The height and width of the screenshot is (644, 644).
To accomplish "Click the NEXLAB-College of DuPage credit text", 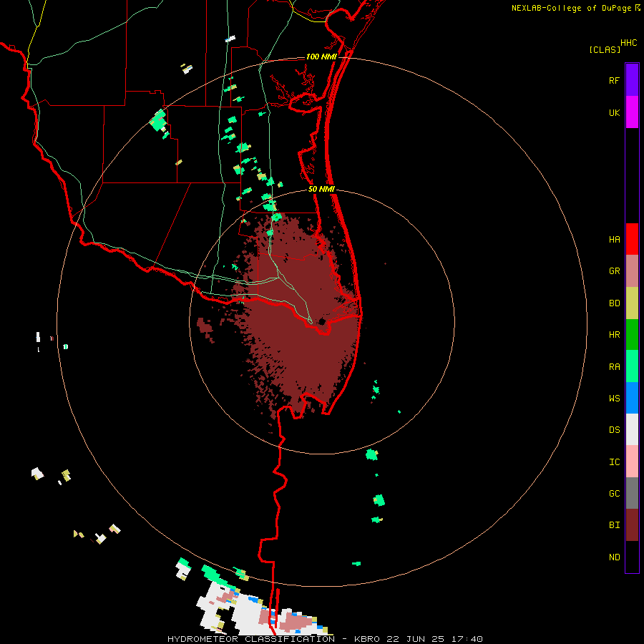I will pos(571,8).
